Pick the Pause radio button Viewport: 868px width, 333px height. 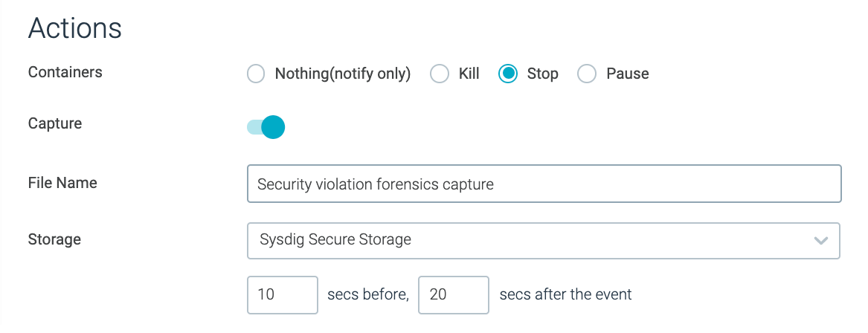tap(587, 74)
